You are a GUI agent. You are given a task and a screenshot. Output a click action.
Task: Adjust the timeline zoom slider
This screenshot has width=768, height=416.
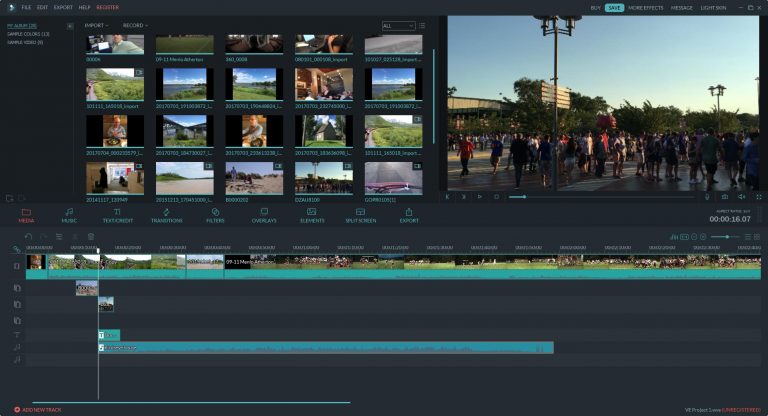click(x=724, y=237)
